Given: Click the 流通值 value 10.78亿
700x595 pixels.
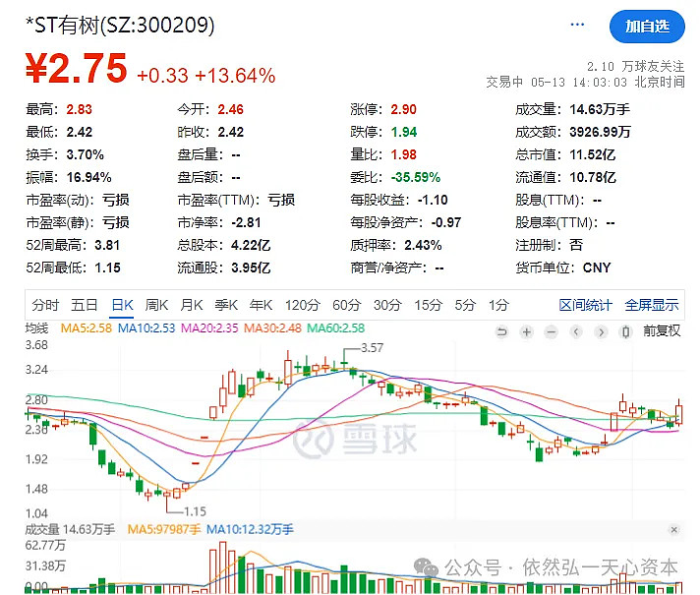Looking at the screenshot, I should pyautogui.click(x=593, y=177).
